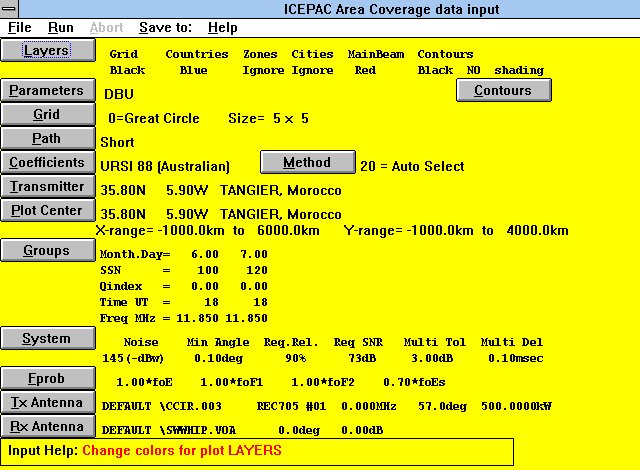The height and width of the screenshot is (470, 640).
Task: Open the Parameters settings button
Action: point(47,91)
